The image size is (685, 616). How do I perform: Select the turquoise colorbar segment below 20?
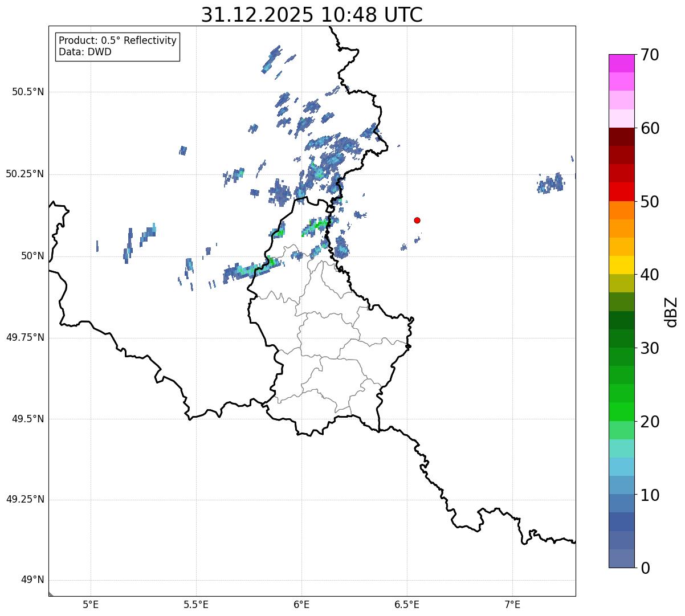point(621,448)
